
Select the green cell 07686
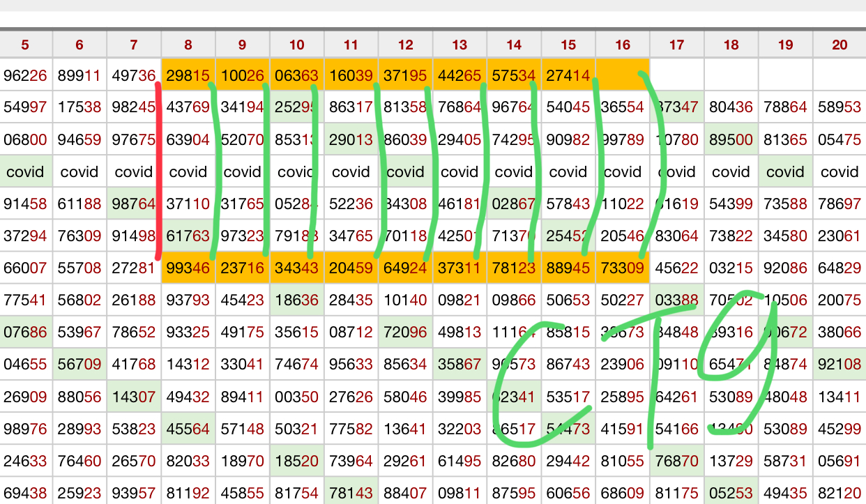click(25, 332)
